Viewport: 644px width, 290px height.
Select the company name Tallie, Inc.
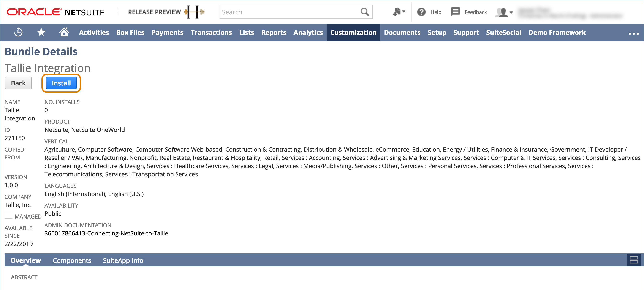18,205
